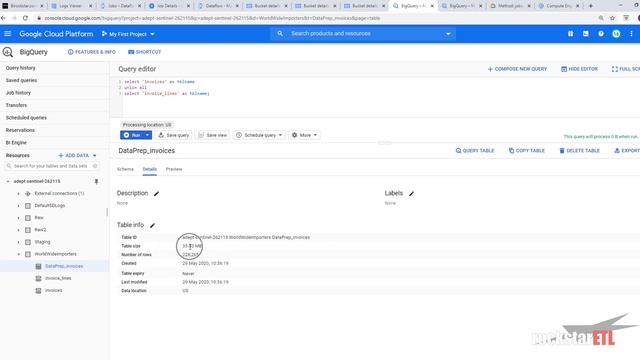Go to Query history

click(x=20, y=68)
